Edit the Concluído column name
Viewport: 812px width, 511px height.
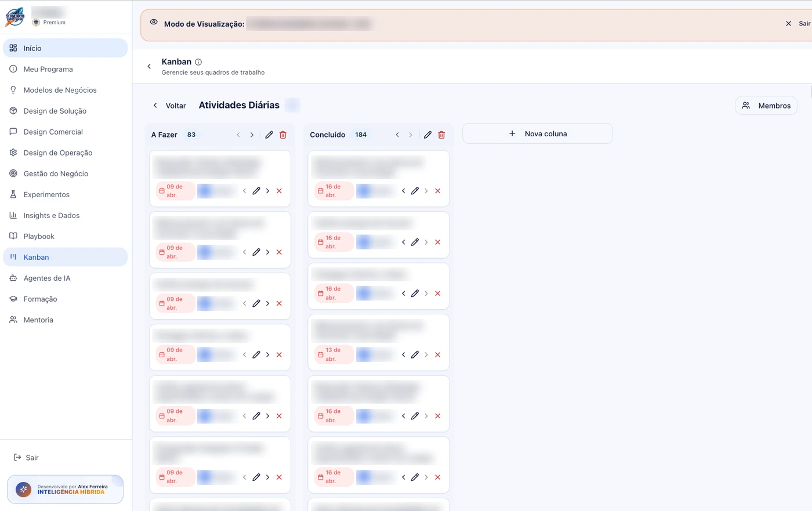coord(427,135)
